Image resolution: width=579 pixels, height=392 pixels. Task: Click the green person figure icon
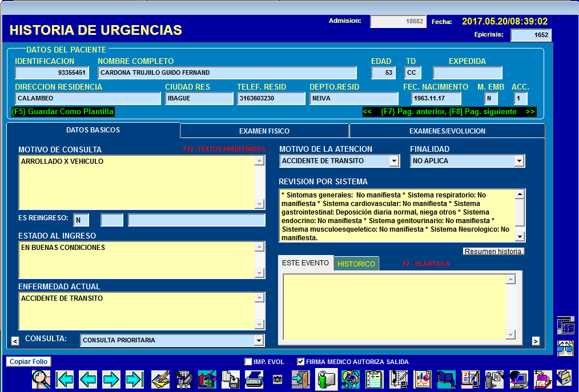327,379
